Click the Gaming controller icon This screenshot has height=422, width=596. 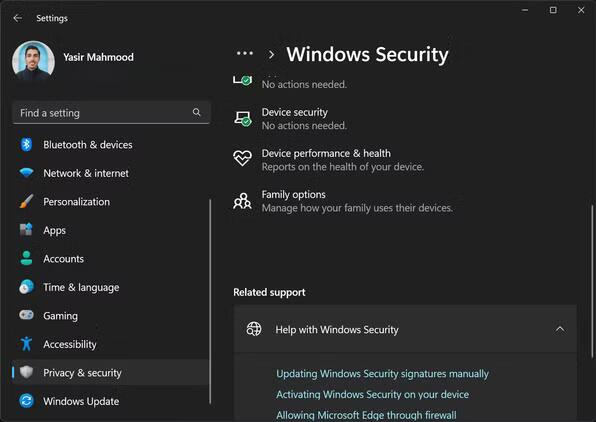(26, 315)
